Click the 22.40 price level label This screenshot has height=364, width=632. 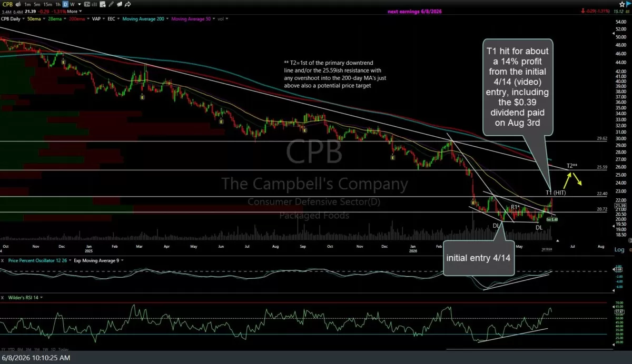(x=603, y=194)
